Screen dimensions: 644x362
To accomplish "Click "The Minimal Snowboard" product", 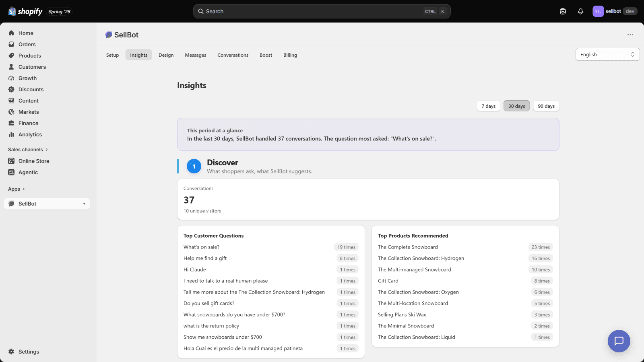I will pos(406,326).
